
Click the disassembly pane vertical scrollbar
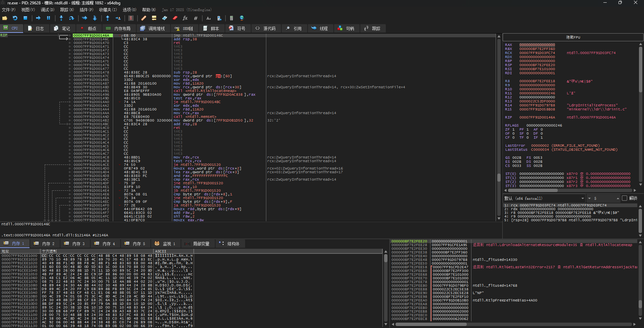[499, 128]
